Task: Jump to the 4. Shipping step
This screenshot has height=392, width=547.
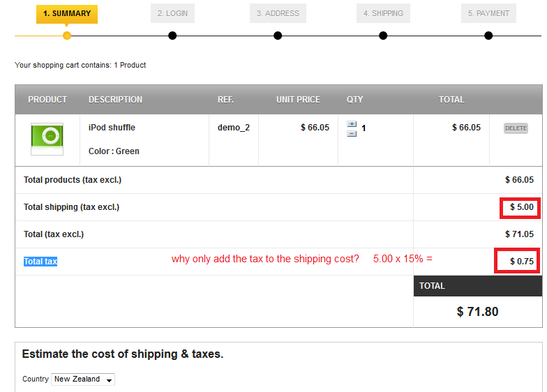Action: 383,14
